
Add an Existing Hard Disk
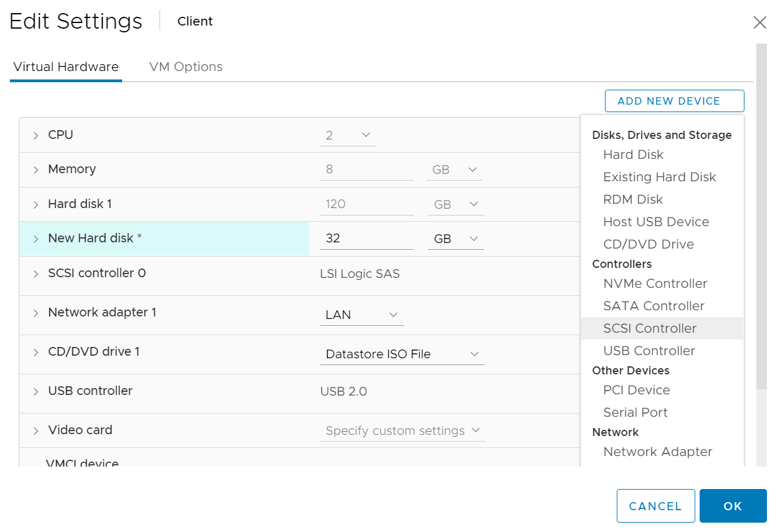(x=659, y=177)
